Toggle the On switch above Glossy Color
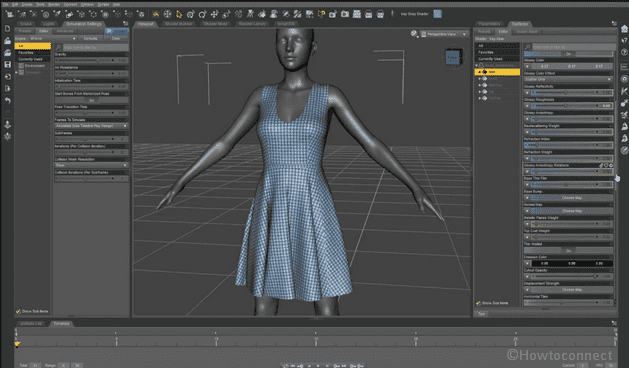Image resolution: width=629 pixels, height=368 pixels. click(x=568, y=54)
